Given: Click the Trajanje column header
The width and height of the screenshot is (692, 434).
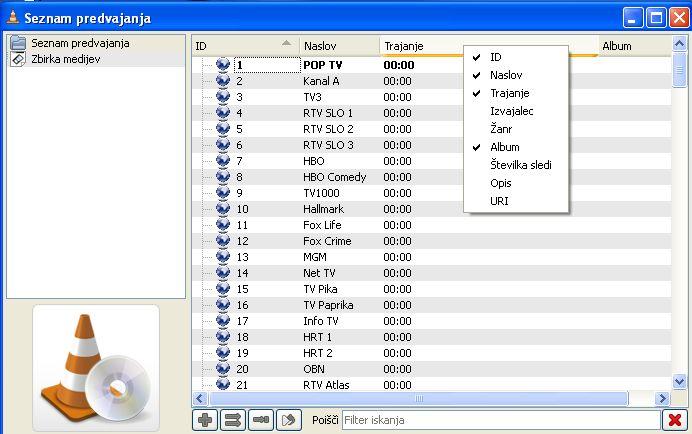Looking at the screenshot, I should point(420,46).
